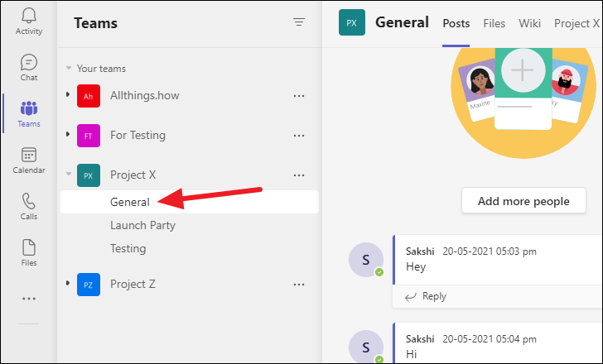
Task: Open the Files section in sidebar
Action: click(29, 253)
